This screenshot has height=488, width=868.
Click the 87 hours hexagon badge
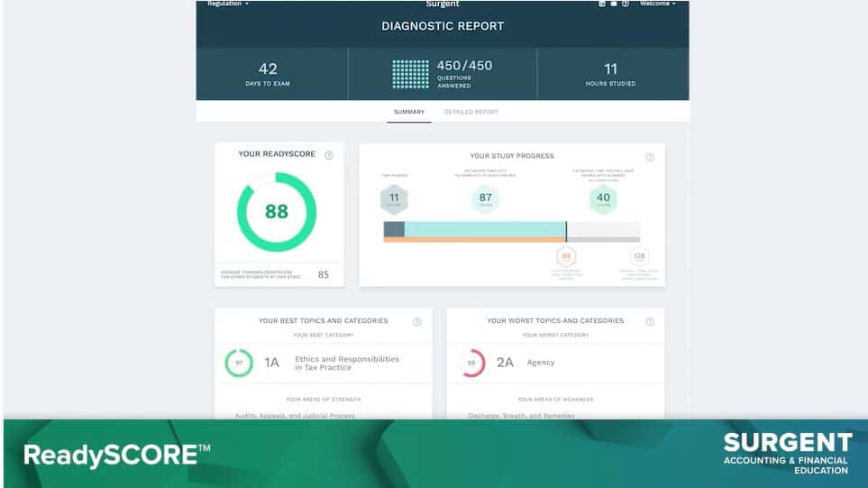tap(485, 198)
